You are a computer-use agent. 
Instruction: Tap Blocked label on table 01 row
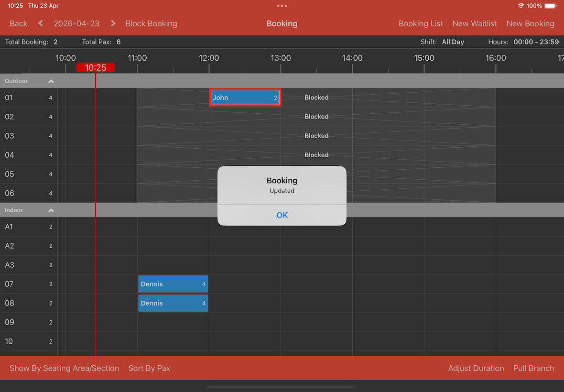(316, 98)
